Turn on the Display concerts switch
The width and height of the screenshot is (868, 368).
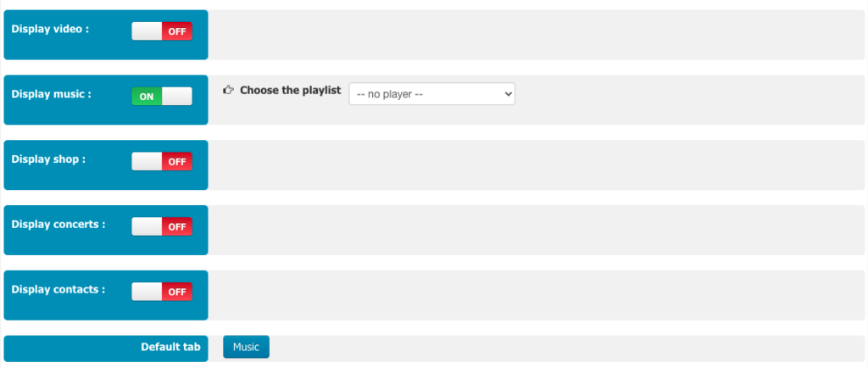pos(162,226)
